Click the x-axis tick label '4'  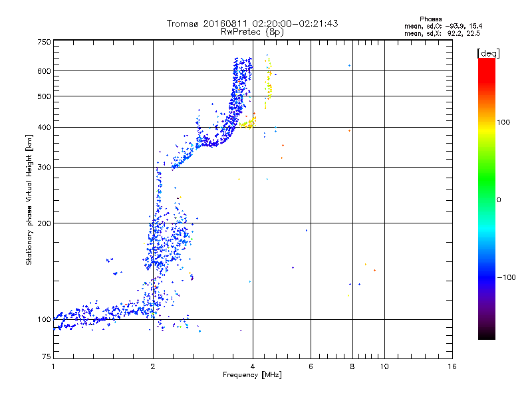click(253, 366)
